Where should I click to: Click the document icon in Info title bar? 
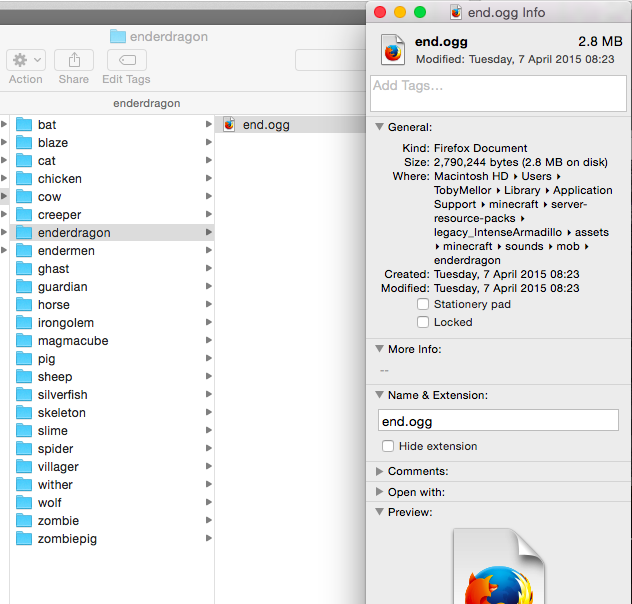pos(457,12)
